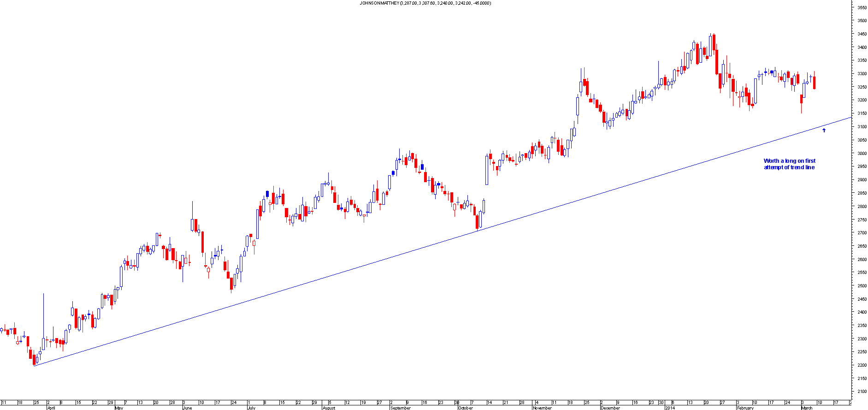Click the November label on the time axis
The image size is (868, 410).
pos(542,408)
